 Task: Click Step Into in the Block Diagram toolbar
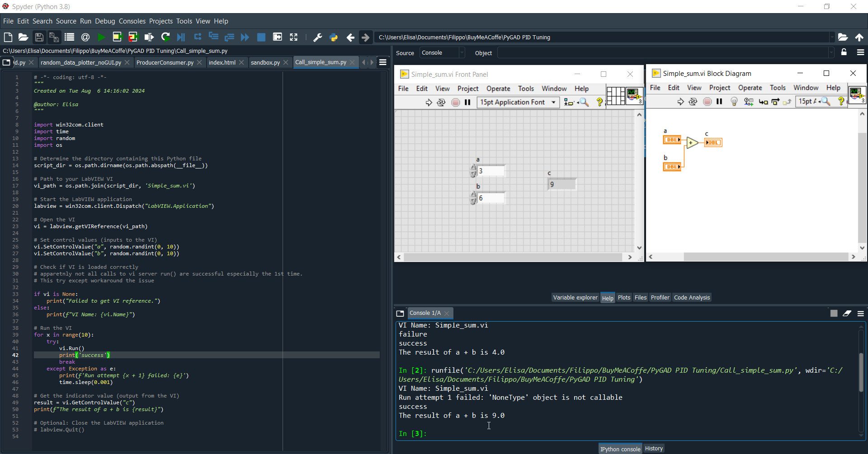click(763, 102)
